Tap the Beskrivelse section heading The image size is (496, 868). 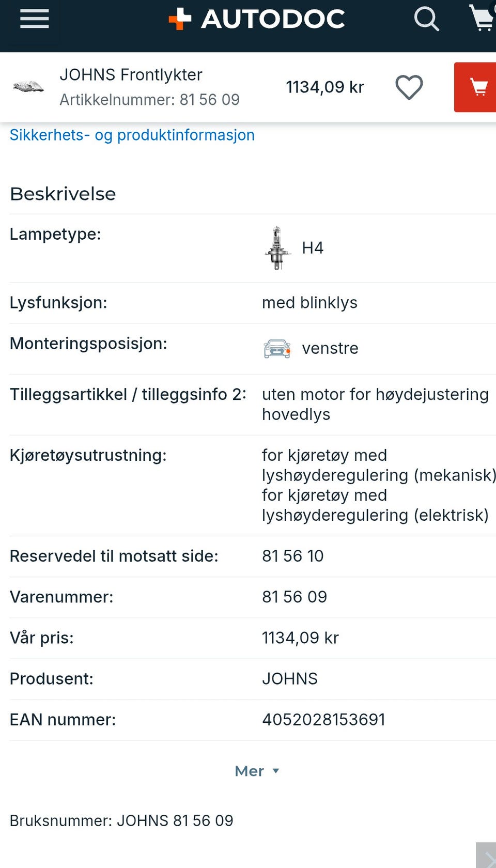point(63,194)
